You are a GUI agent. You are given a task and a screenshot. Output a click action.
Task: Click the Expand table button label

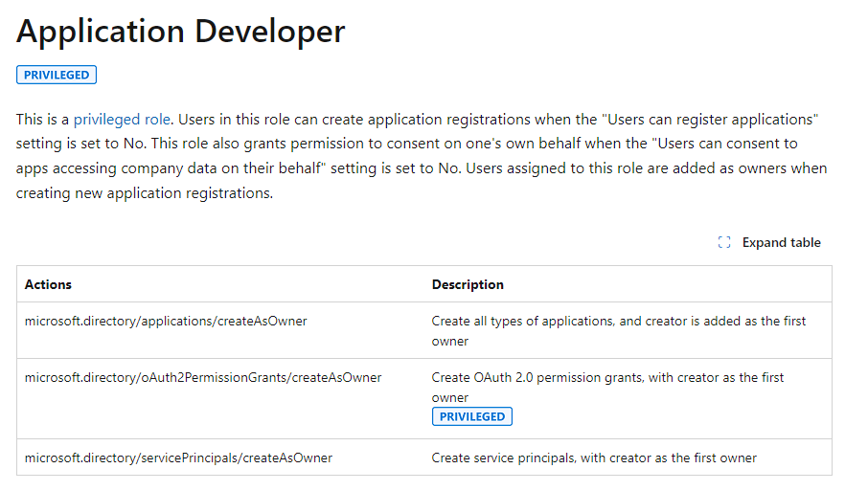pos(781,242)
